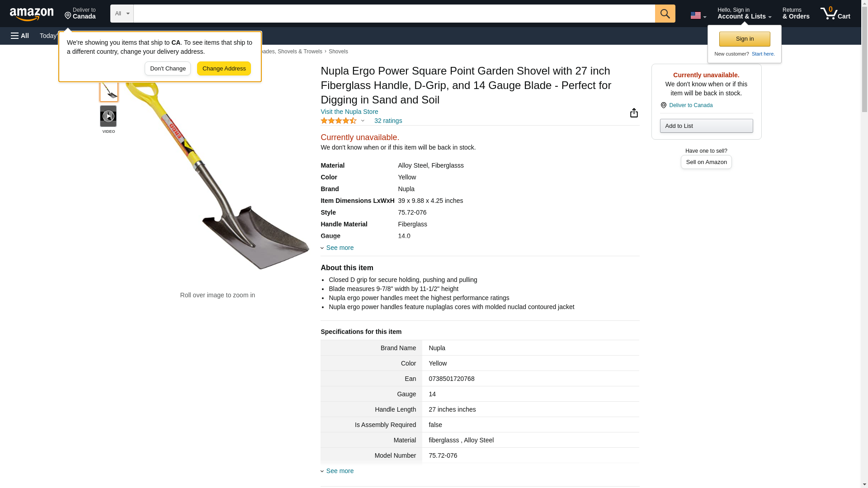Click the Amazon logo
Image resolution: width=868 pixels, height=488 pixels.
point(32,14)
